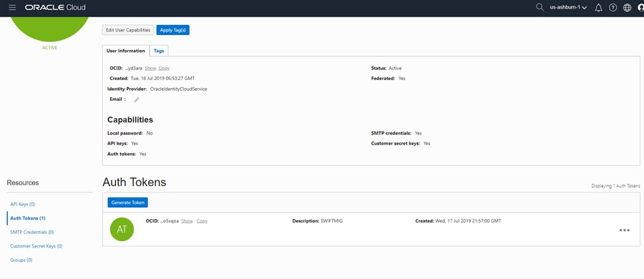
Task: Click the SMTP credentials: Yes value
Action: 418,133
